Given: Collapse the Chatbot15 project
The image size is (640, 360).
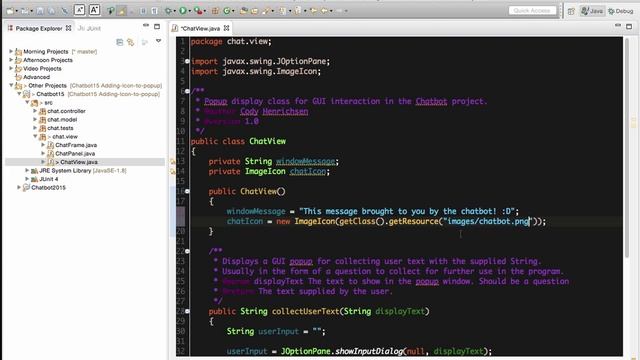Looking at the screenshot, I should coord(19,94).
